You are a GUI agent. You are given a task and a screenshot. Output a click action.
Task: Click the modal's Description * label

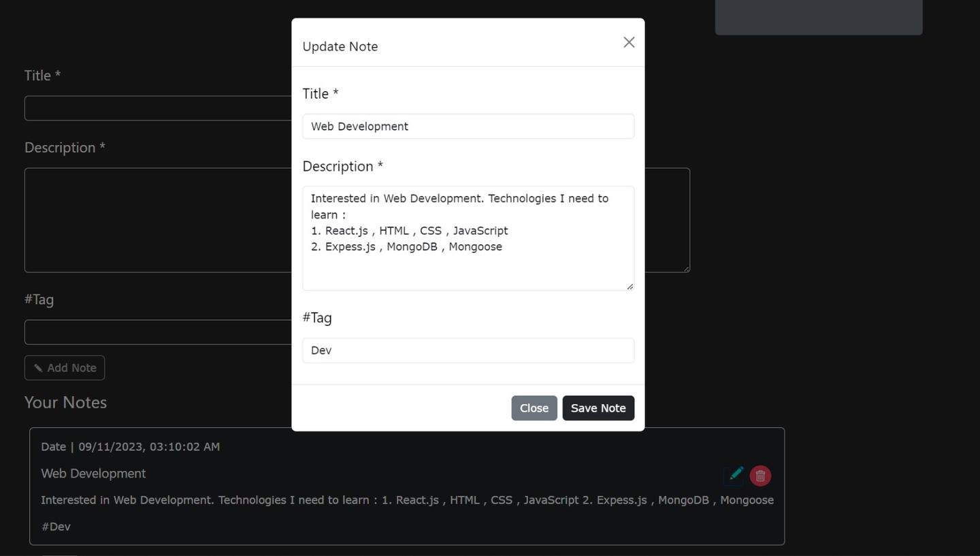(x=343, y=167)
